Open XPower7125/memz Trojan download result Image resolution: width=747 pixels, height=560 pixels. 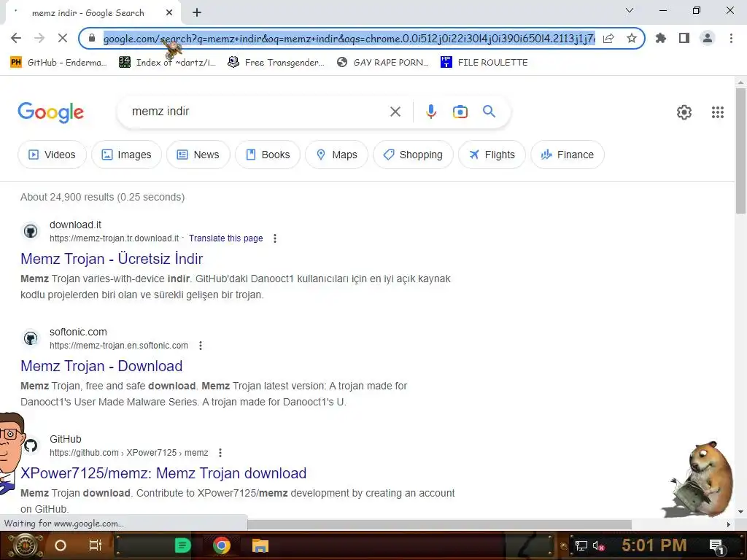[163, 472]
